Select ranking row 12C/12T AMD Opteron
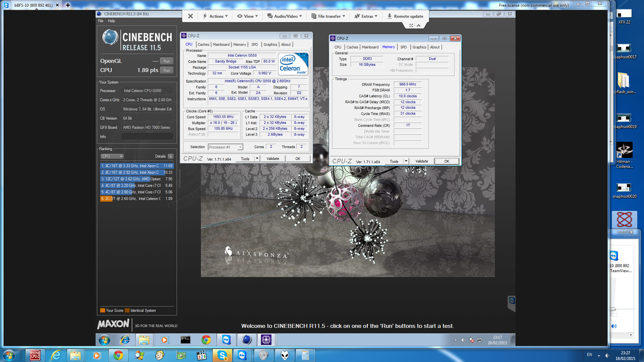 (137, 179)
